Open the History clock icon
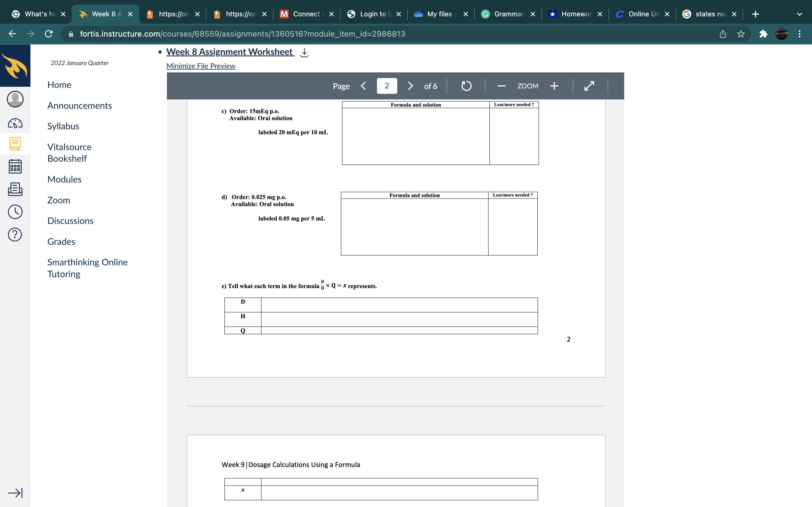This screenshot has width=812, height=507. pyautogui.click(x=15, y=212)
